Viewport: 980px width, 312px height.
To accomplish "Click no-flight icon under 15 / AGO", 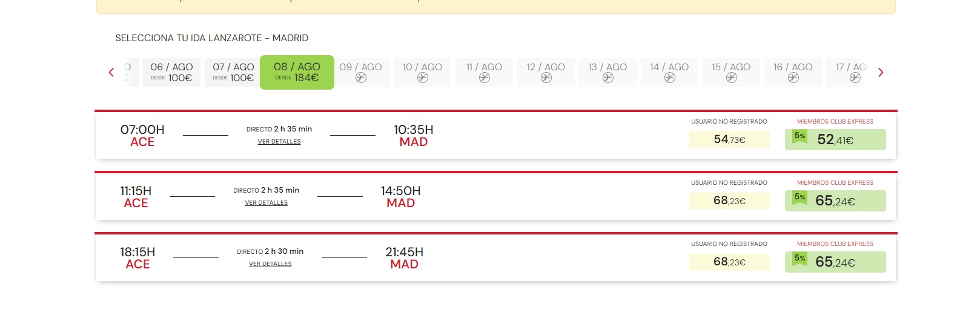I will 732,78.
